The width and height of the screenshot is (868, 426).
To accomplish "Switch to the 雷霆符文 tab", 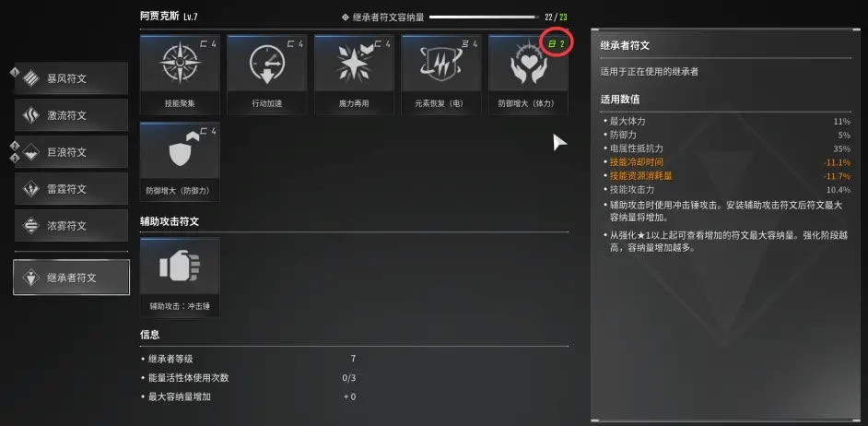I will pos(71,189).
